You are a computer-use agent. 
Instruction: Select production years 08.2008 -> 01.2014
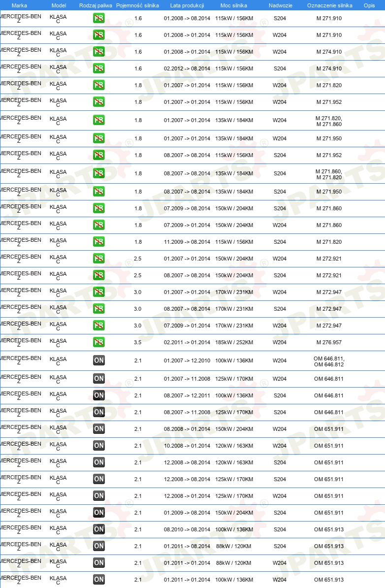tap(187, 429)
